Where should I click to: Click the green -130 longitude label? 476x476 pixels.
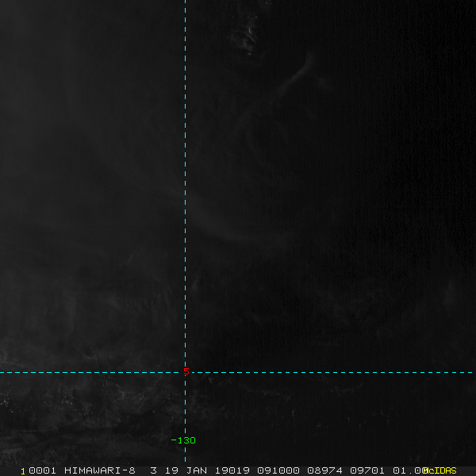coord(183,440)
